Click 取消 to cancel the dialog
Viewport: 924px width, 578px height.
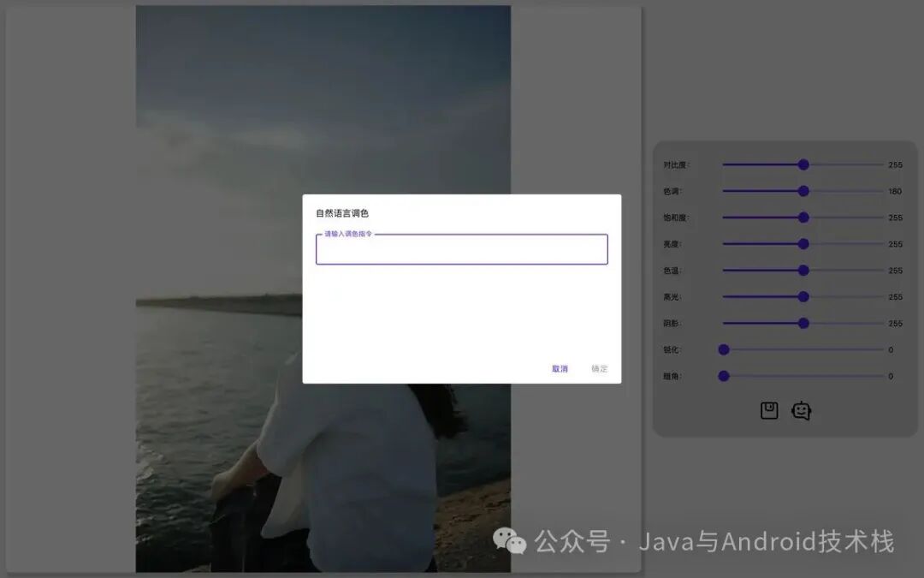560,368
